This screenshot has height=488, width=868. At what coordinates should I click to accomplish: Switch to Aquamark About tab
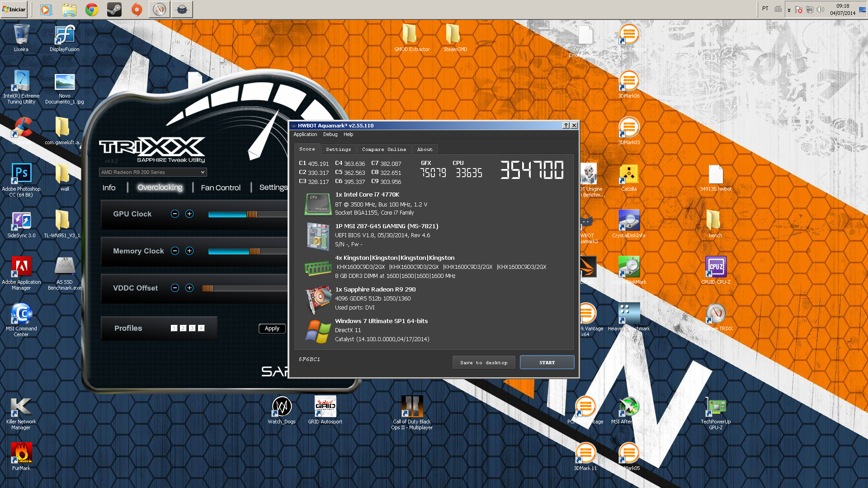click(425, 149)
